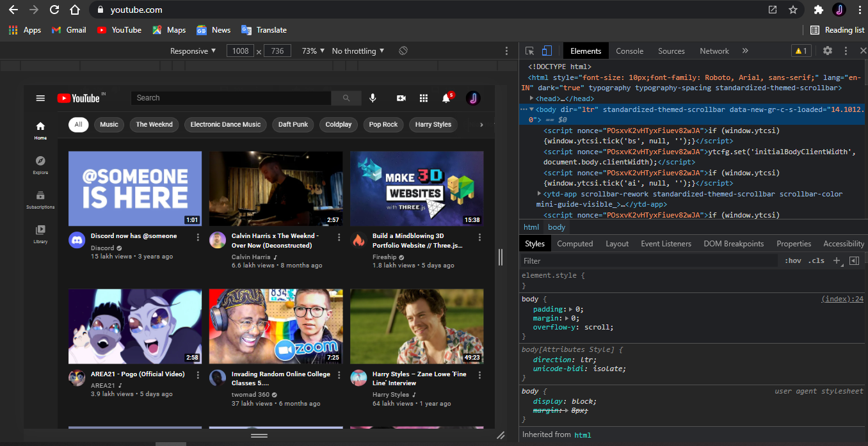Image resolution: width=868 pixels, height=446 pixels.
Task: Open the YouTube account avatar
Action: (x=473, y=98)
